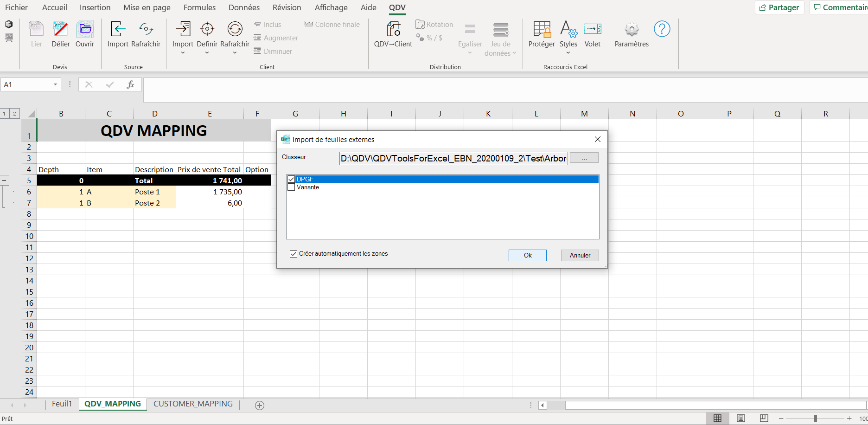Check the Variante sheet checkbox
The height and width of the screenshot is (425, 868).
pos(291,187)
